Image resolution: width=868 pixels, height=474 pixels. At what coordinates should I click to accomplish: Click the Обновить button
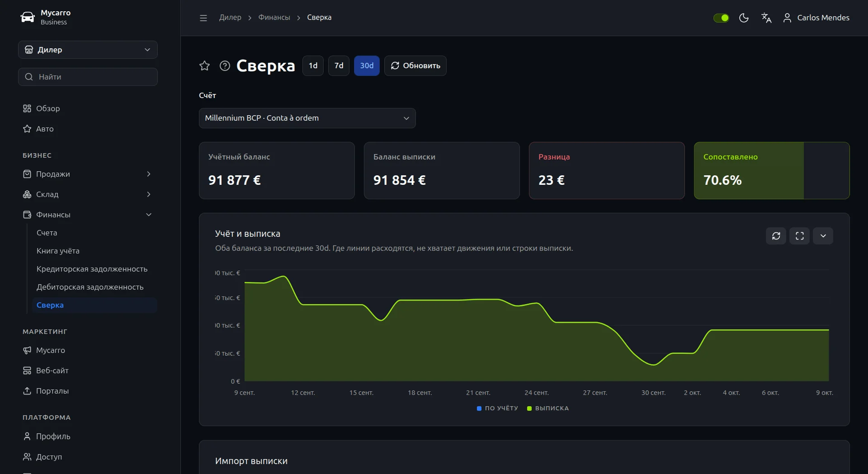click(x=415, y=66)
